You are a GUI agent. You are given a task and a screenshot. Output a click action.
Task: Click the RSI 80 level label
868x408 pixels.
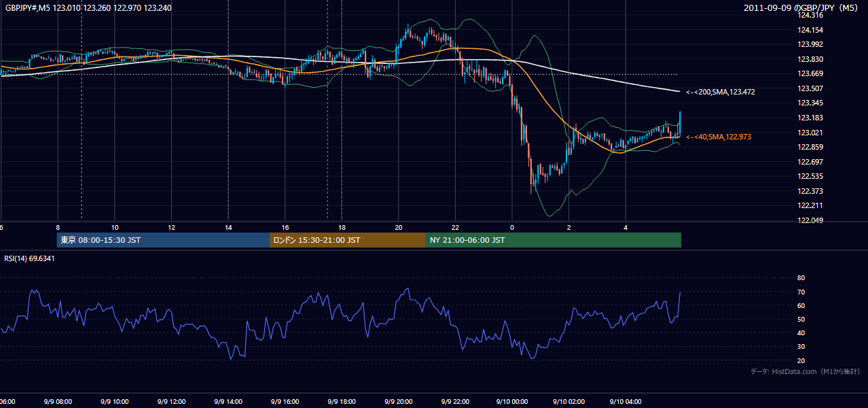click(801, 278)
